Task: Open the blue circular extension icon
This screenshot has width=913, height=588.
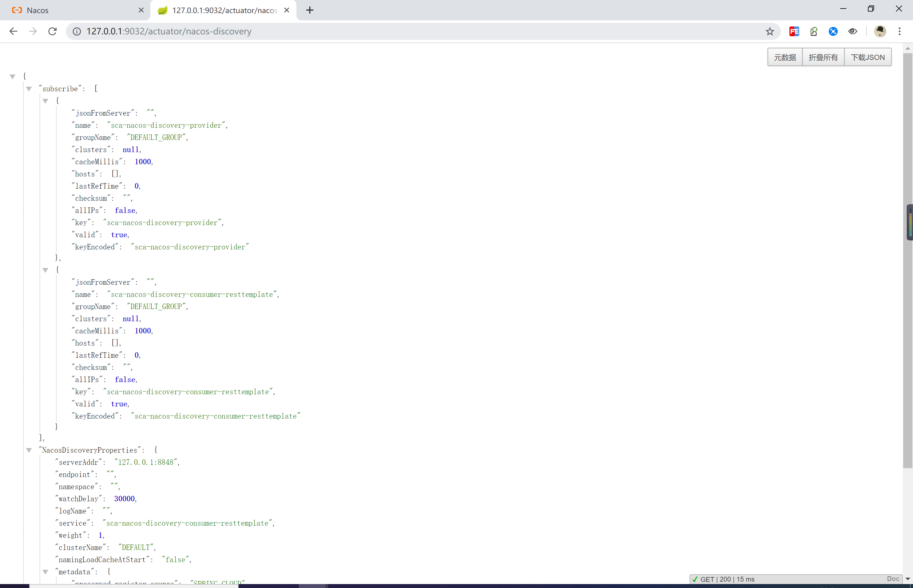Action: point(833,31)
